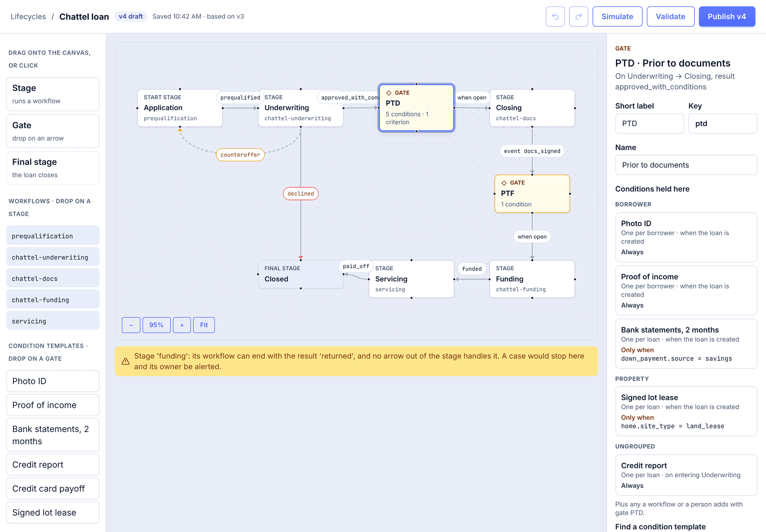
Task: Click the undo arrow button
Action: [555, 16]
